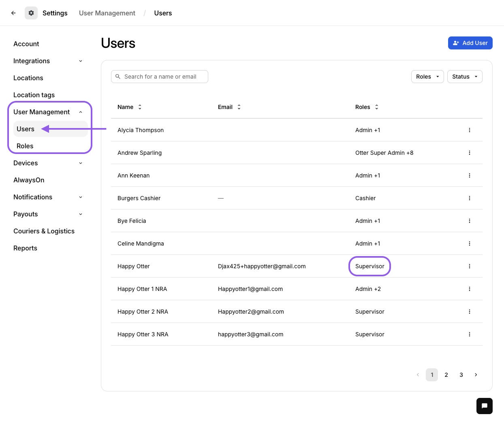Screen dimensions: 504x421
Task: Open the Roles filter dropdown
Action: pyautogui.click(x=427, y=77)
